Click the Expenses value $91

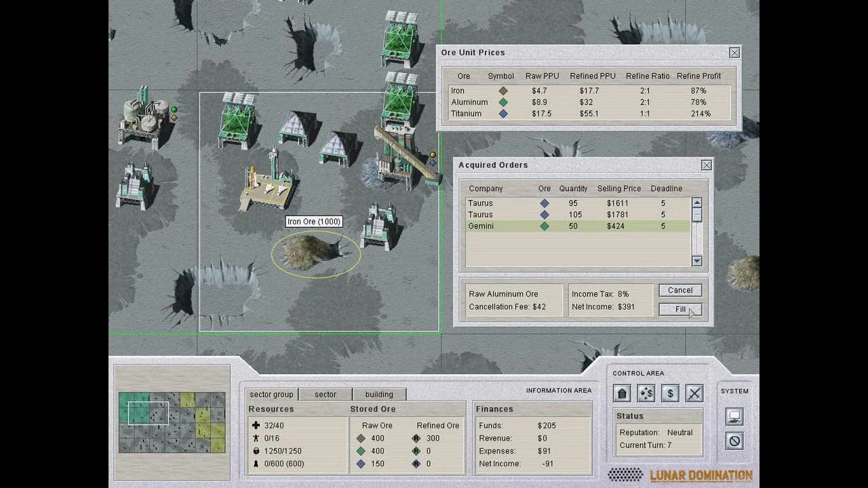click(x=545, y=451)
